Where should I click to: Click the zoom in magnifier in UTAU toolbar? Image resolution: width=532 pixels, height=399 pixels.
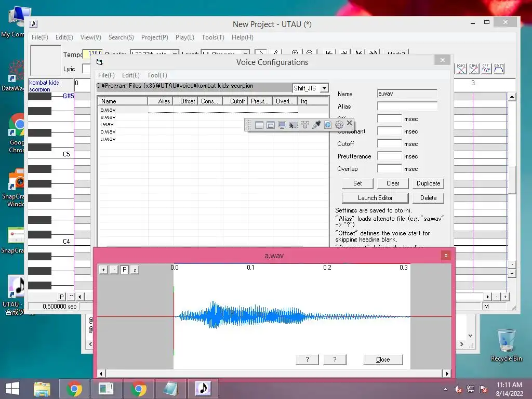(295, 53)
